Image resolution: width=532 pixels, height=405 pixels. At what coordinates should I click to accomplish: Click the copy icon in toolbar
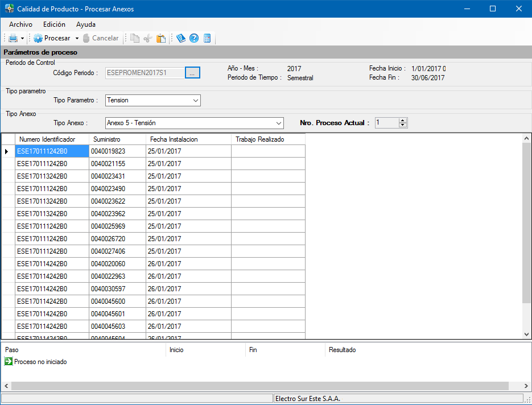click(x=135, y=38)
